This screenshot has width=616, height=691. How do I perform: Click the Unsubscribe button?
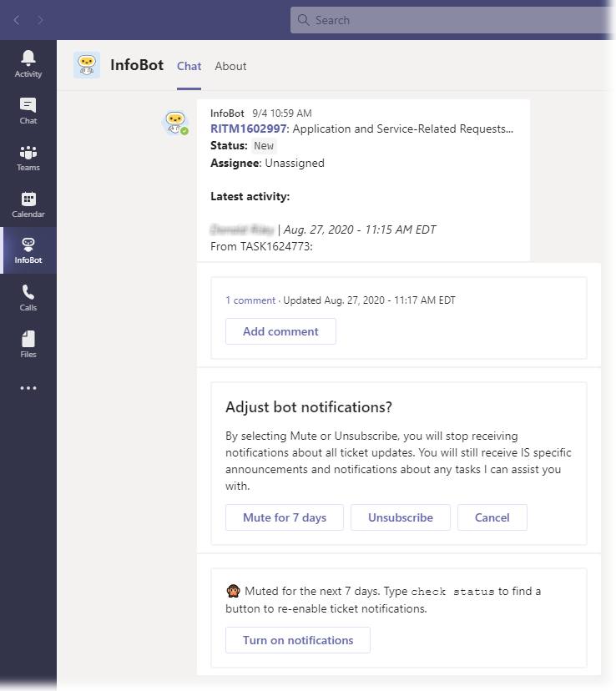[401, 517]
